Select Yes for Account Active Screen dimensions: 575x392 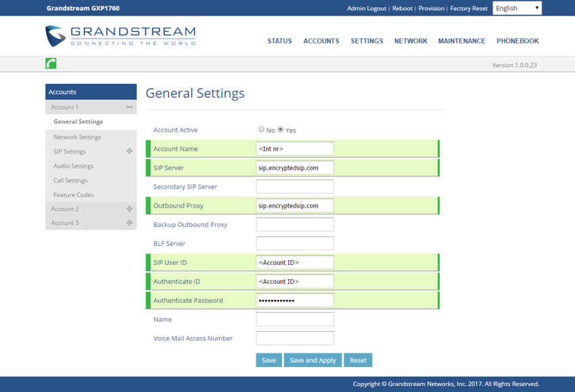[x=281, y=129]
